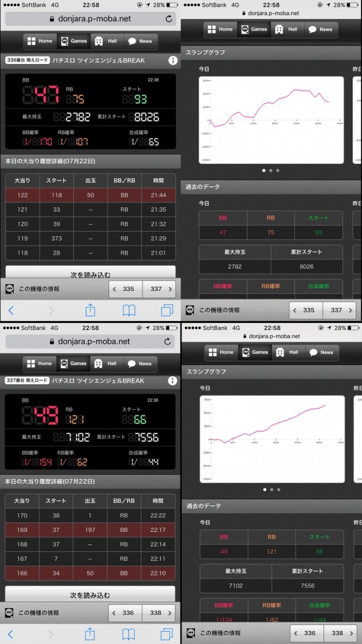Tap the info icon beside the 336番台 title

tap(173, 61)
